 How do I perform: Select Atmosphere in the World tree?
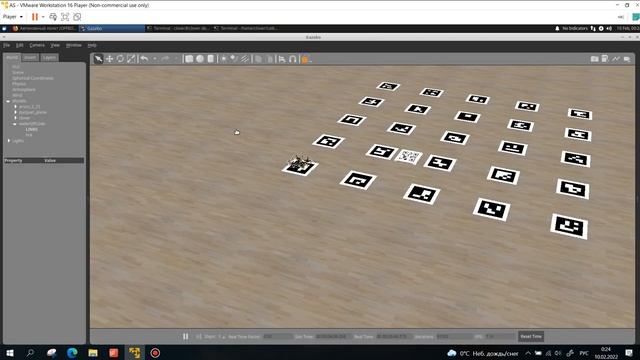pyautogui.click(x=24, y=89)
